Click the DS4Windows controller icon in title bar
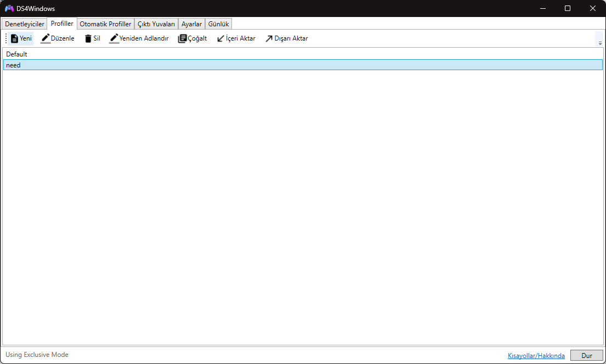Screen dimensions: 606x364 9,8
